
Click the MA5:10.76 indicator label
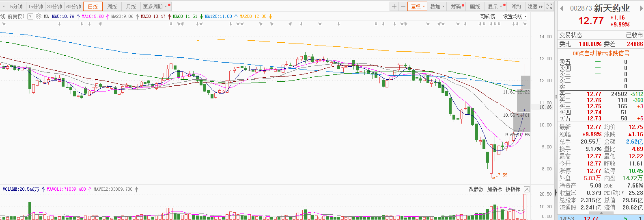click(63, 16)
